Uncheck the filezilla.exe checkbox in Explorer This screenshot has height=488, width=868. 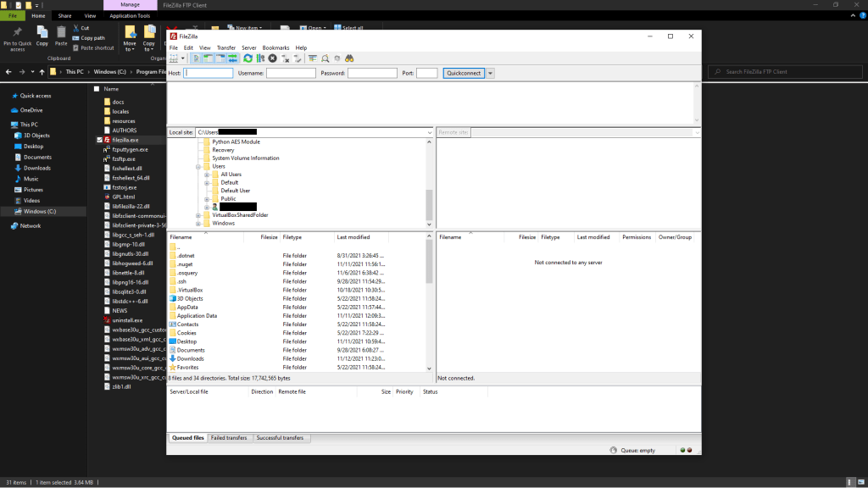point(99,139)
